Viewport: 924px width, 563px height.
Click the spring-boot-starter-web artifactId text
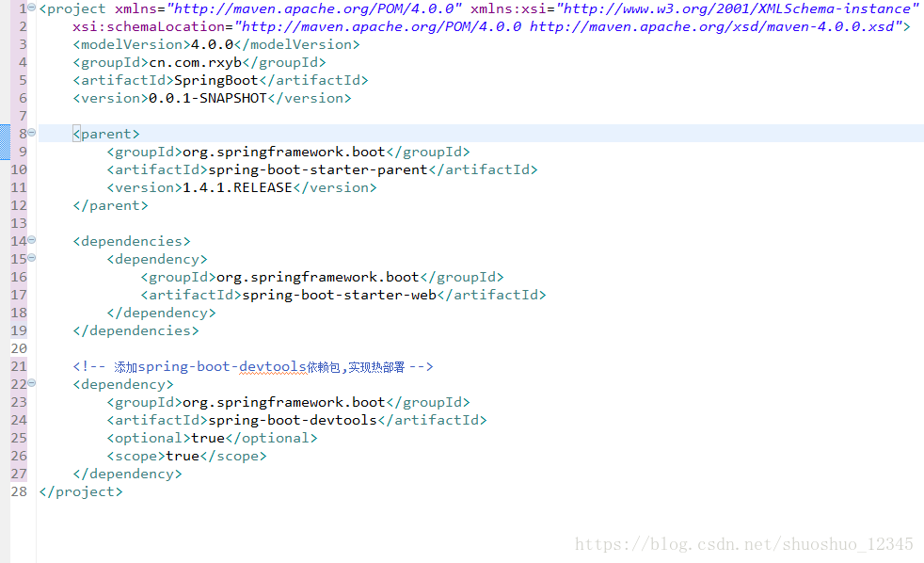click(x=340, y=295)
